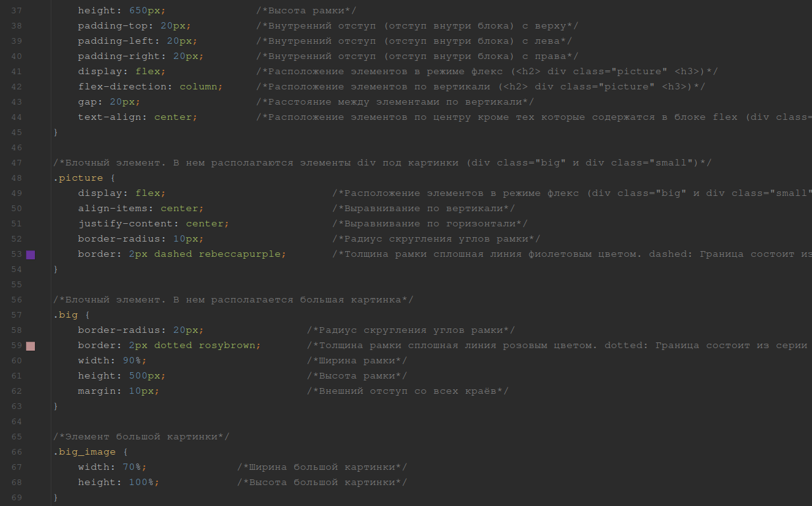Screen dimensions: 812x506
Task: Place cursor on the .picture selector
Action: (74, 178)
